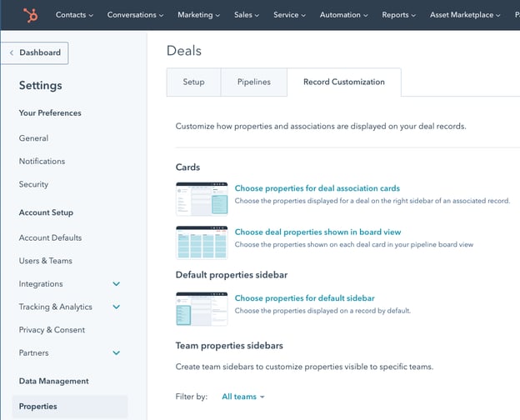520x420 pixels.
Task: Click default sidebar thumbnail image
Action: pyautogui.click(x=201, y=308)
